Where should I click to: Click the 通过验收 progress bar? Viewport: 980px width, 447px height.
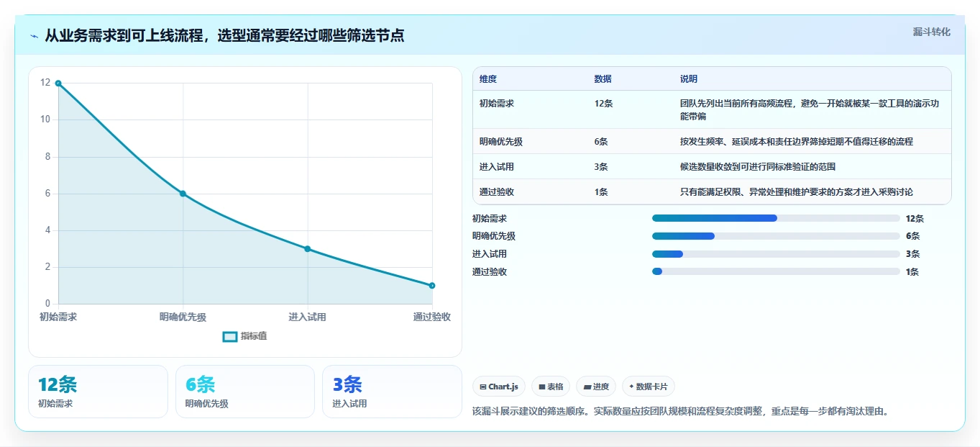776,272
